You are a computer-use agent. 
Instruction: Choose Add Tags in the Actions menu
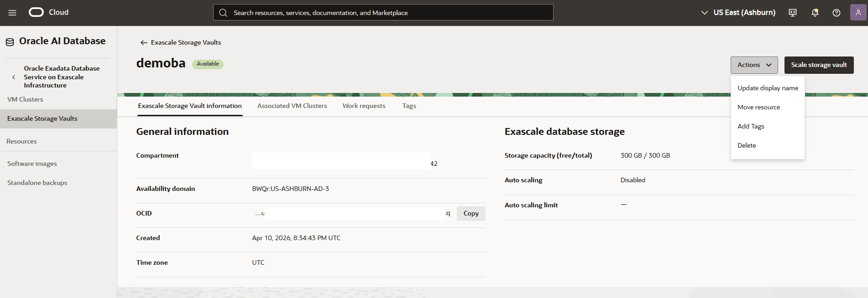(768, 126)
